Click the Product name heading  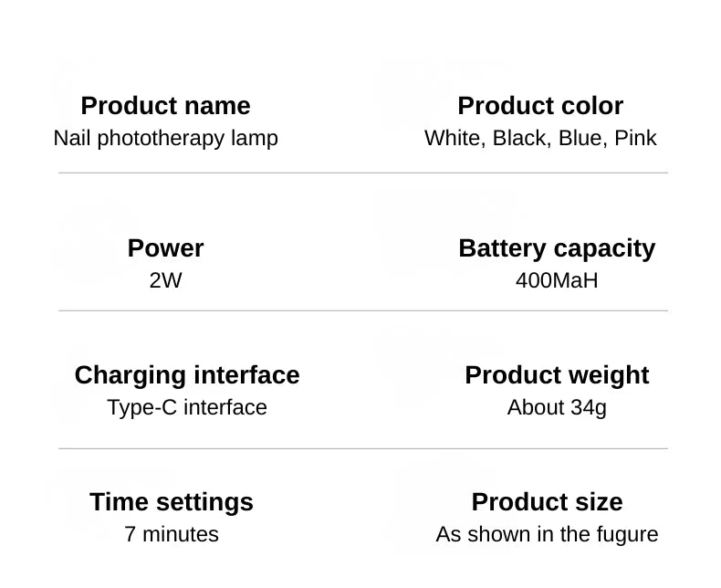point(165,106)
